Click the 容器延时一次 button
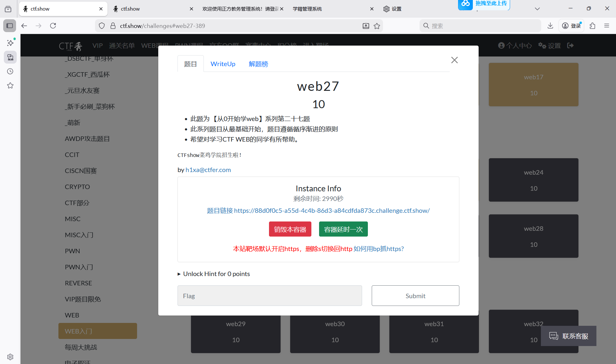Screen dimensions: 616x364 click(x=343, y=229)
